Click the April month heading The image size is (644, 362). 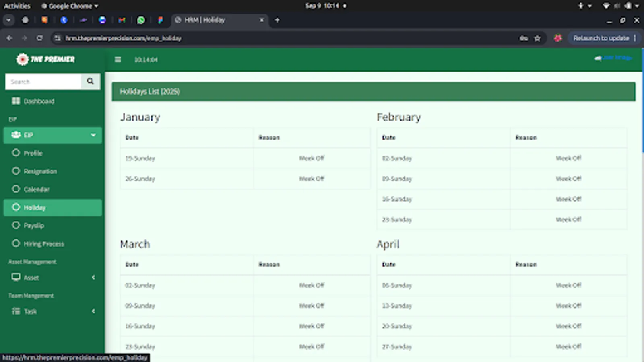point(388,244)
